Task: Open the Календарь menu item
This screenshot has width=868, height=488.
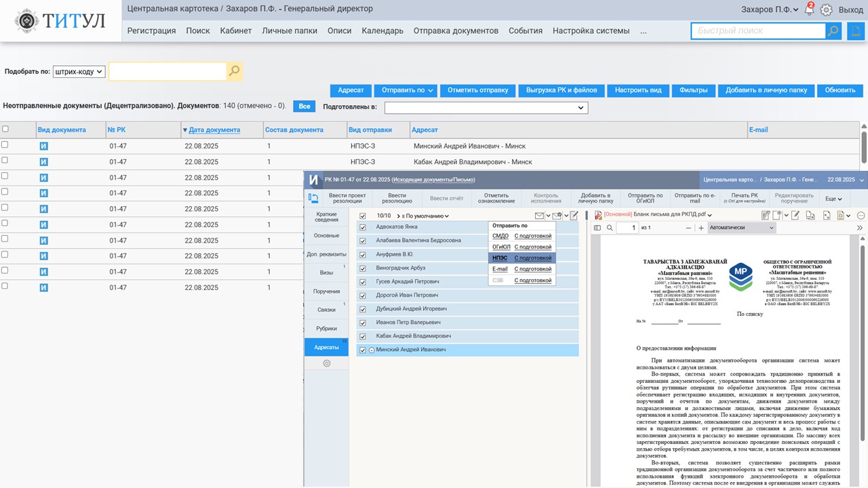Action: pyautogui.click(x=382, y=30)
